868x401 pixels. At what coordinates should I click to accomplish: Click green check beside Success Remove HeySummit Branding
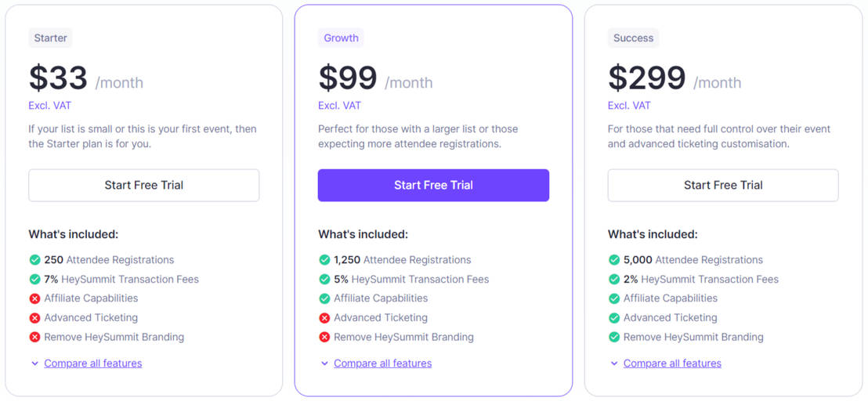click(x=614, y=338)
